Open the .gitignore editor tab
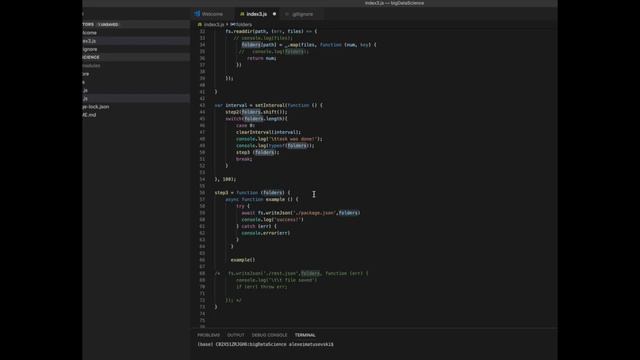Screen dimensions: 640x360 (x=302, y=14)
